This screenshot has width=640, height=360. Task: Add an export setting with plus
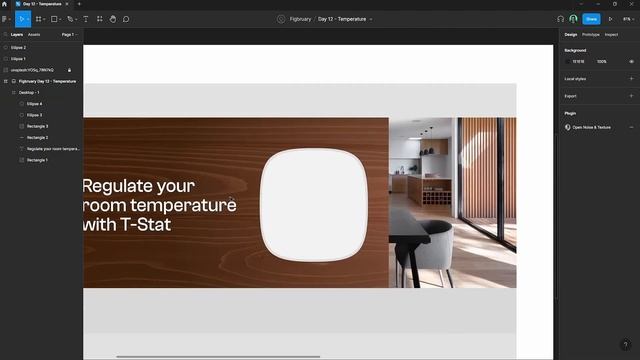[631, 96]
